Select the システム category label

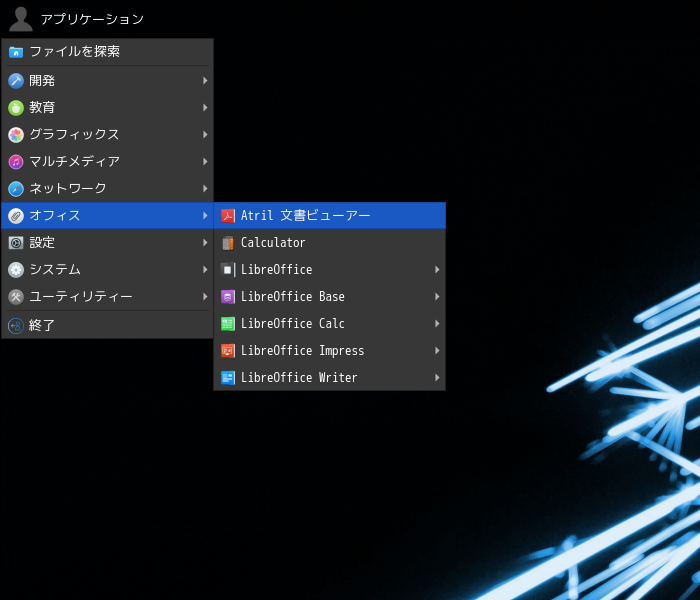(x=55, y=270)
